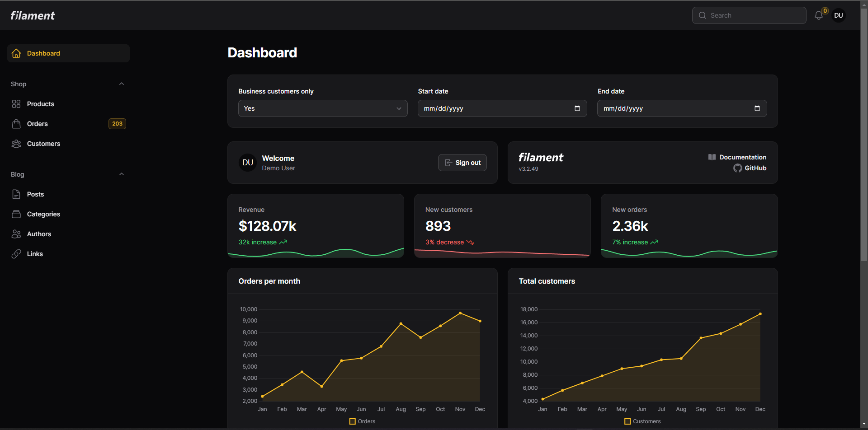Open Authors in sidebar
The height and width of the screenshot is (430, 868).
tap(68, 234)
